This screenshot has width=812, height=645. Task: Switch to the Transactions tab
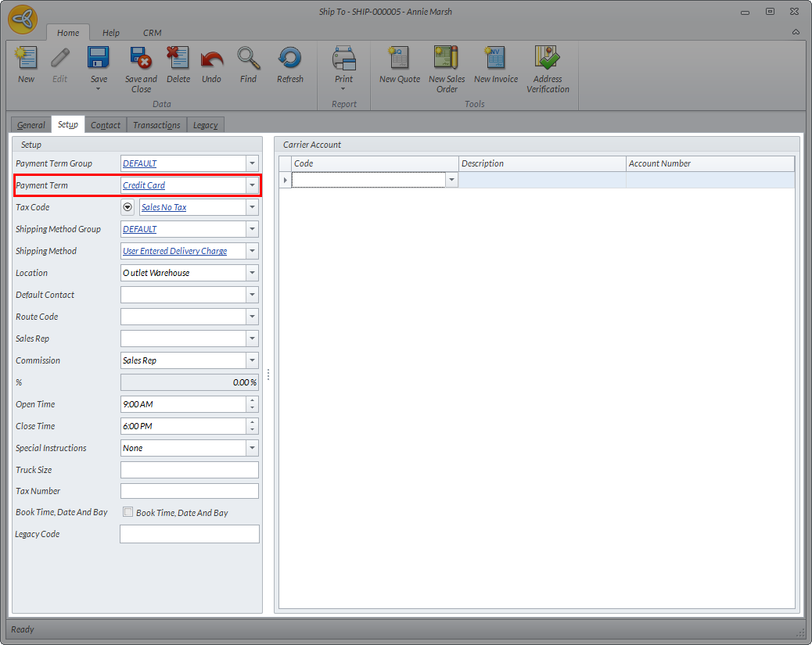coord(156,125)
